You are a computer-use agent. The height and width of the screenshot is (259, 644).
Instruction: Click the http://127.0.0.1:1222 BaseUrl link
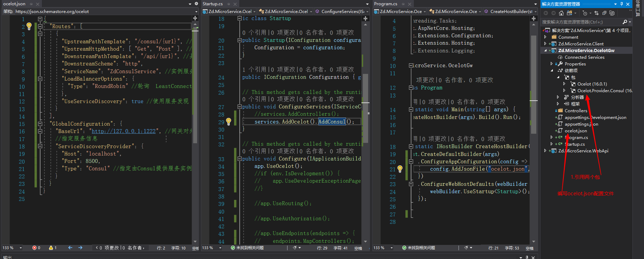point(124,131)
